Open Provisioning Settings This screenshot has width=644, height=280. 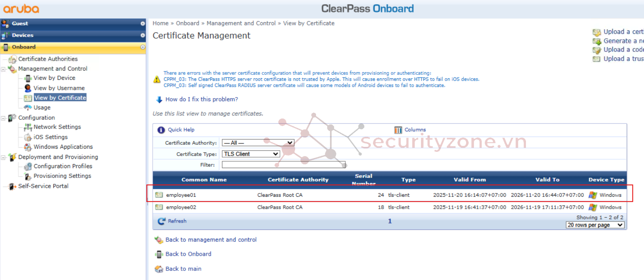click(63, 176)
